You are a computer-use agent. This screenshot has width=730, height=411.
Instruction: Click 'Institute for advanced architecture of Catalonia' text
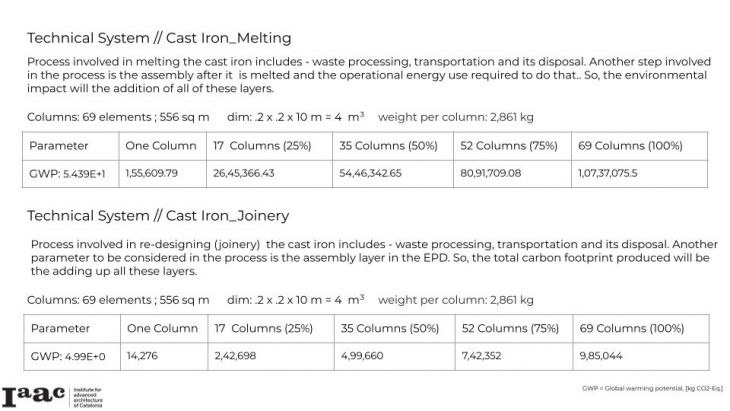[x=88, y=397]
